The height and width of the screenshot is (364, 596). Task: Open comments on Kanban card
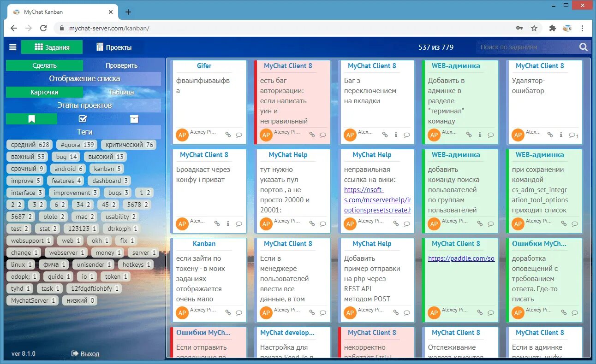tap(239, 313)
